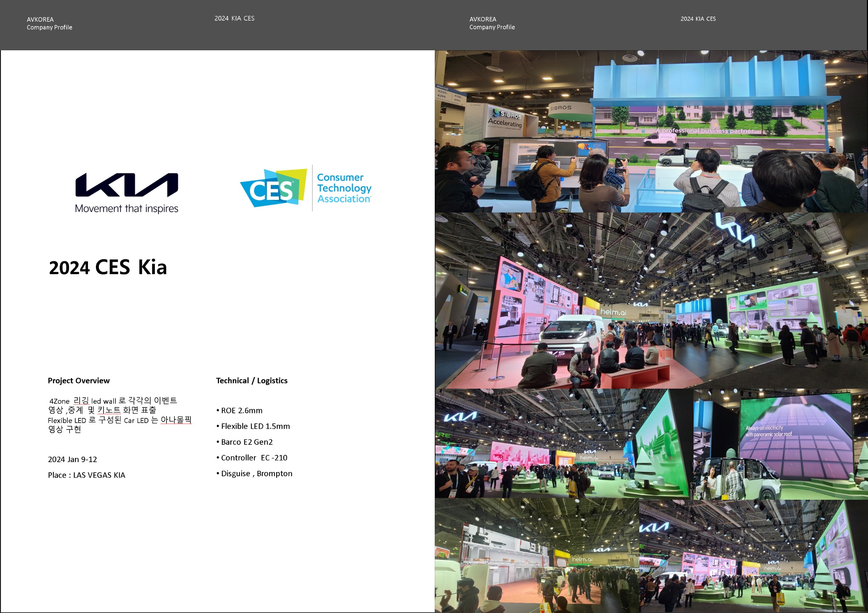Click right header 2024 KIA CES label

click(x=698, y=19)
